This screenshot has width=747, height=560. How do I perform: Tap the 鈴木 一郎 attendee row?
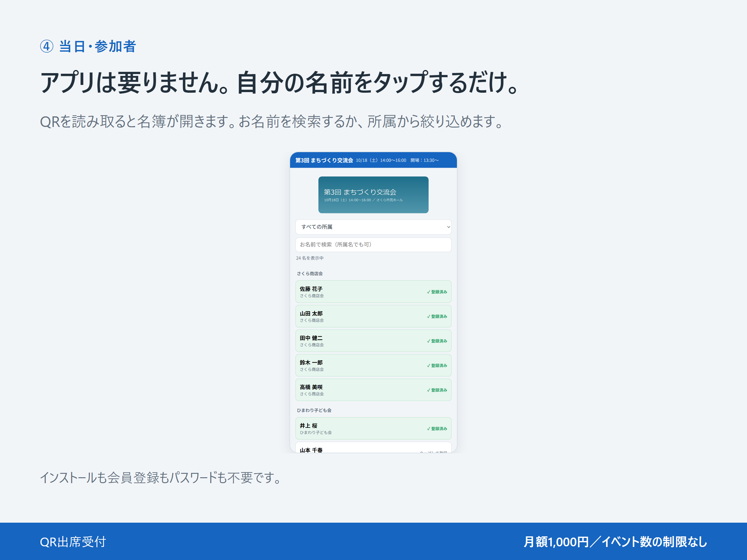point(373,365)
